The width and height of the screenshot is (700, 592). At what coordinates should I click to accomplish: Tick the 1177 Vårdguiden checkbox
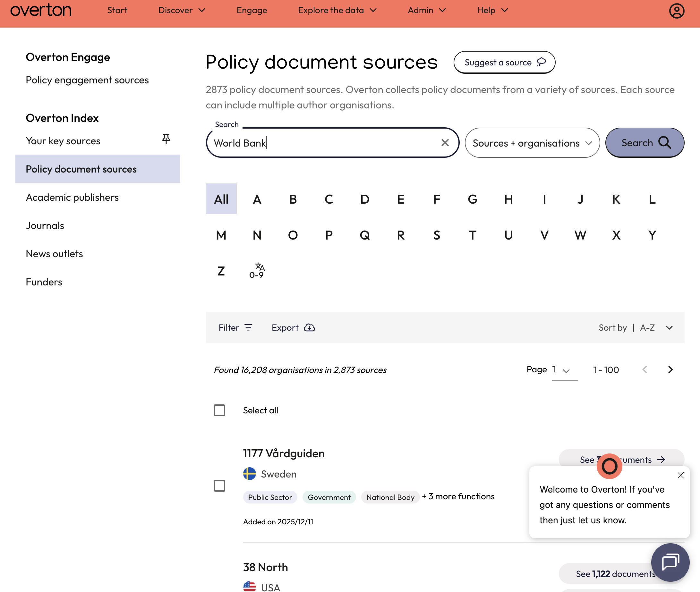(219, 486)
